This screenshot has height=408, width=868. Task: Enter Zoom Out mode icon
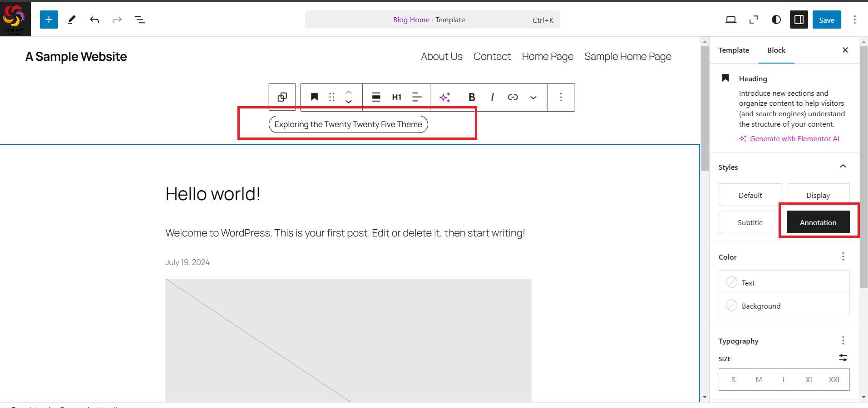point(754,20)
